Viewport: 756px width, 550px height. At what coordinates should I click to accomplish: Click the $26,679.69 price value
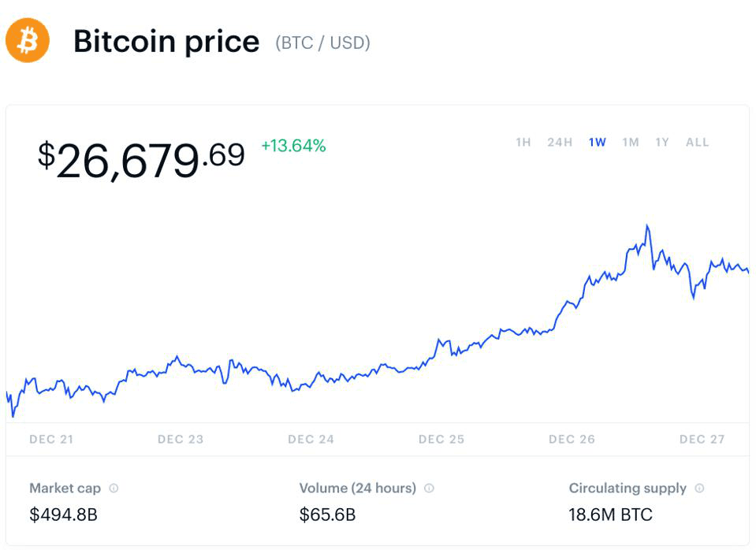point(141,160)
